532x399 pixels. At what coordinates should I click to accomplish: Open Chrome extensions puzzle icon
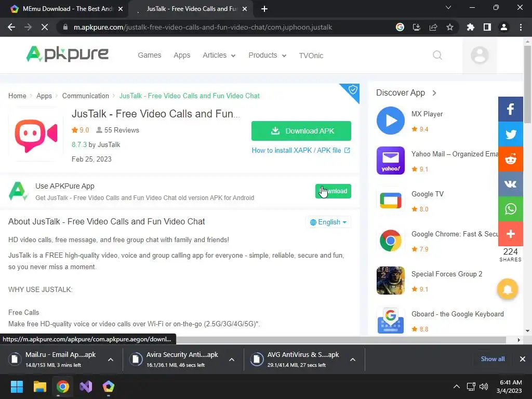pyautogui.click(x=471, y=27)
